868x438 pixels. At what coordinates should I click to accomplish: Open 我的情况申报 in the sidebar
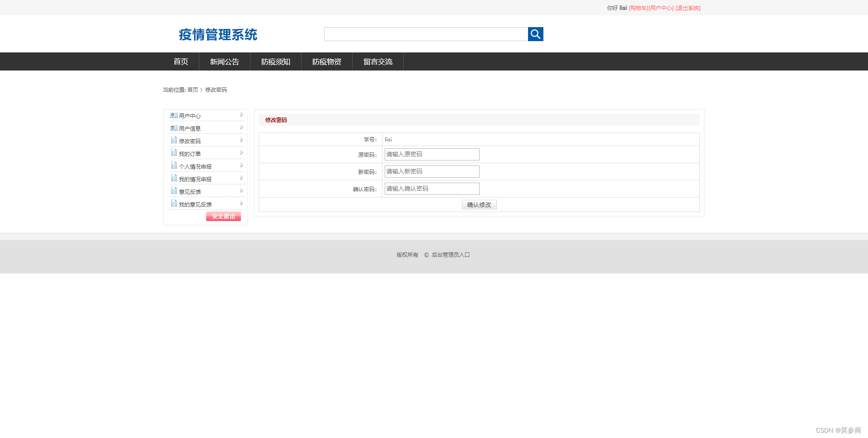coord(195,179)
